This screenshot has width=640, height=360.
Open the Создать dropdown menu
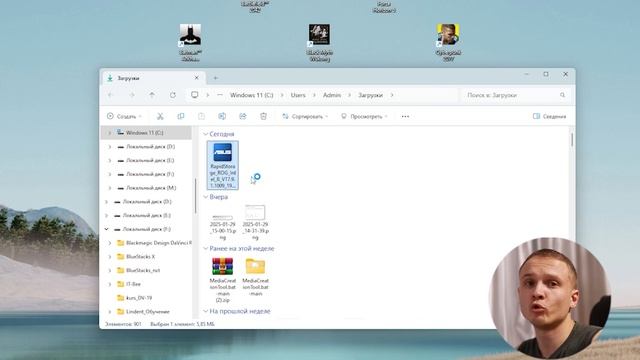tap(124, 116)
